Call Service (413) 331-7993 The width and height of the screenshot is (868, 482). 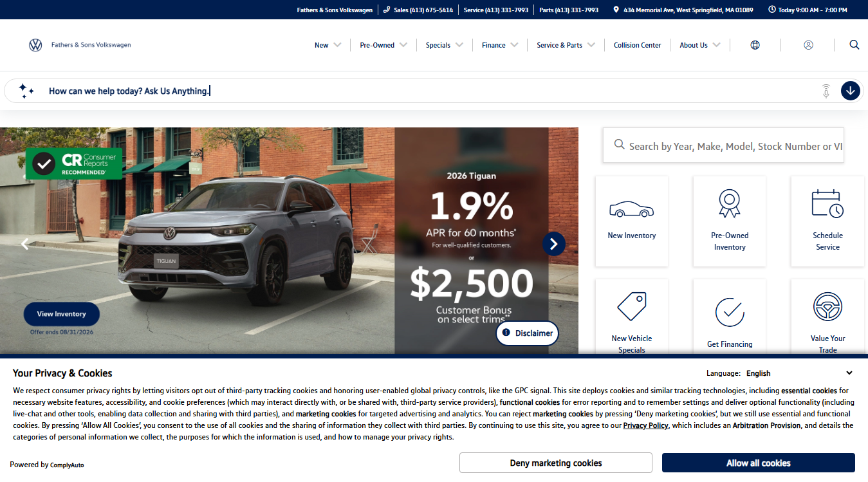(x=496, y=10)
